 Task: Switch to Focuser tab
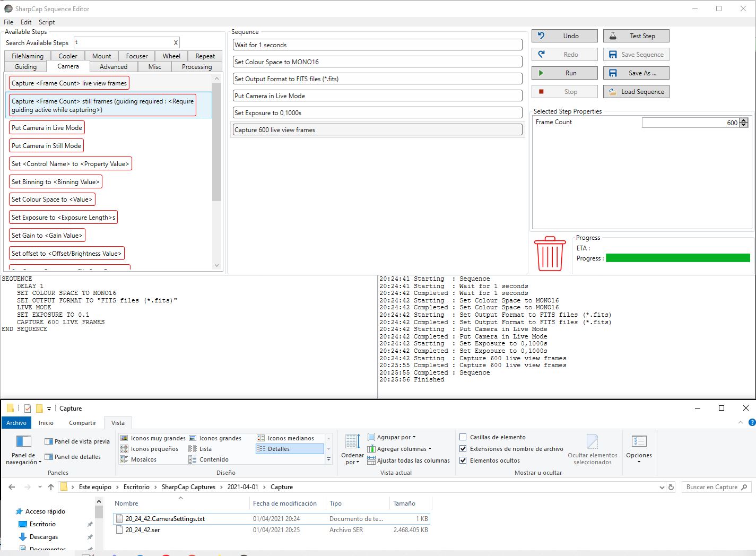point(137,56)
